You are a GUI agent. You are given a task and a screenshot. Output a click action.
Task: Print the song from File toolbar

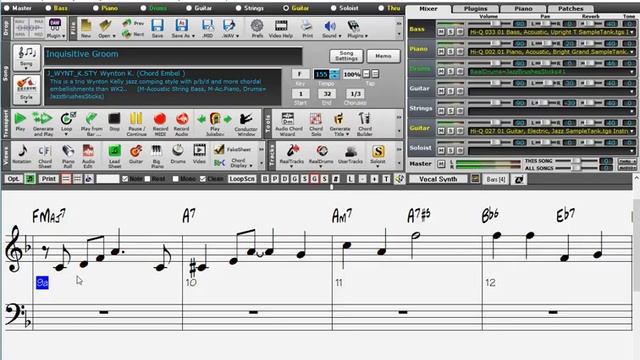click(x=307, y=29)
